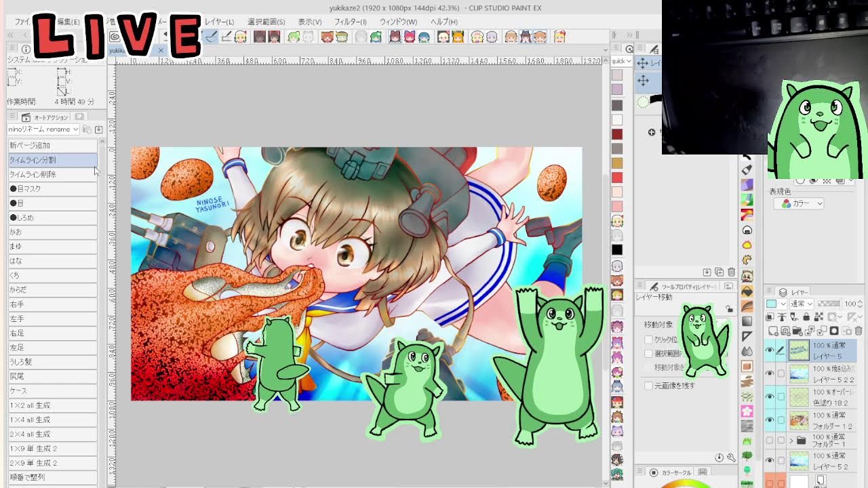
Task: Open the nino rename auto action set dropdown
Action: (43, 129)
